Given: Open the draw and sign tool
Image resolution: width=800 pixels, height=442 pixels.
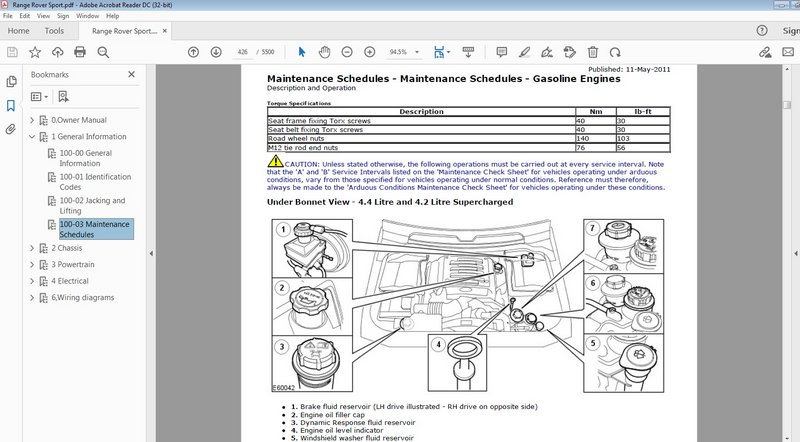Looking at the screenshot, I should [x=547, y=52].
